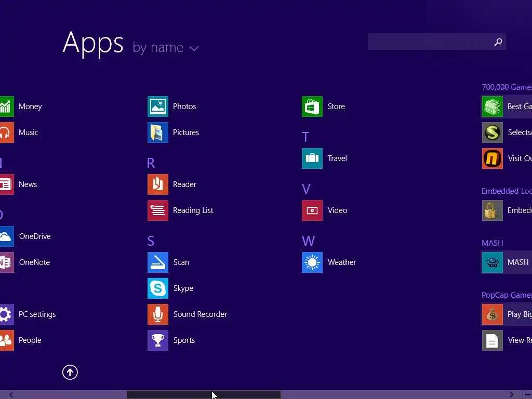Open the People app icon
Viewport: 532px width, 399px height.
[x=7, y=340]
